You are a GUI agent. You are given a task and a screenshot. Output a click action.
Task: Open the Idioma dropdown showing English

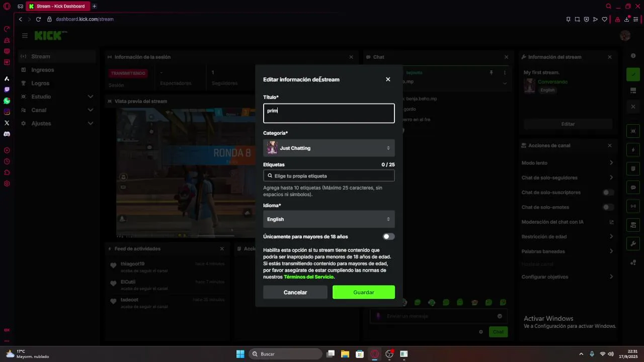point(329,219)
